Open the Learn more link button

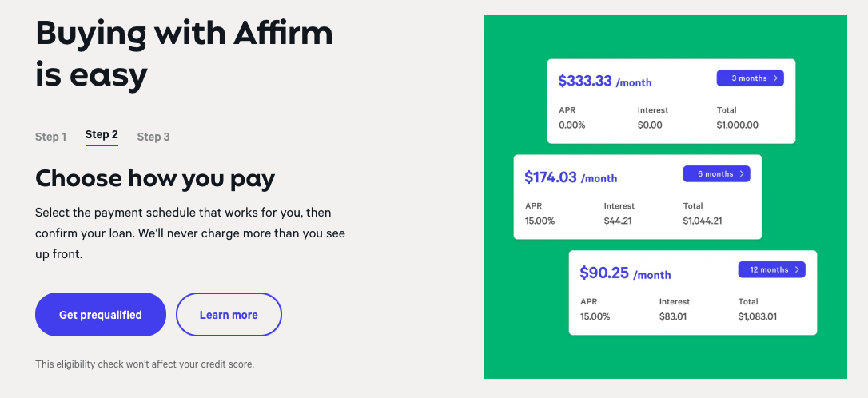point(229,314)
